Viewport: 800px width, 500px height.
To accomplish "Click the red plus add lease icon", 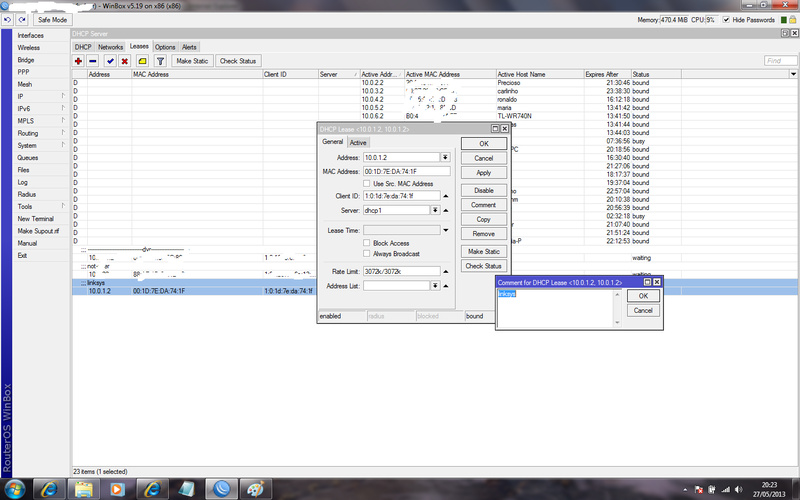I will tap(78, 61).
